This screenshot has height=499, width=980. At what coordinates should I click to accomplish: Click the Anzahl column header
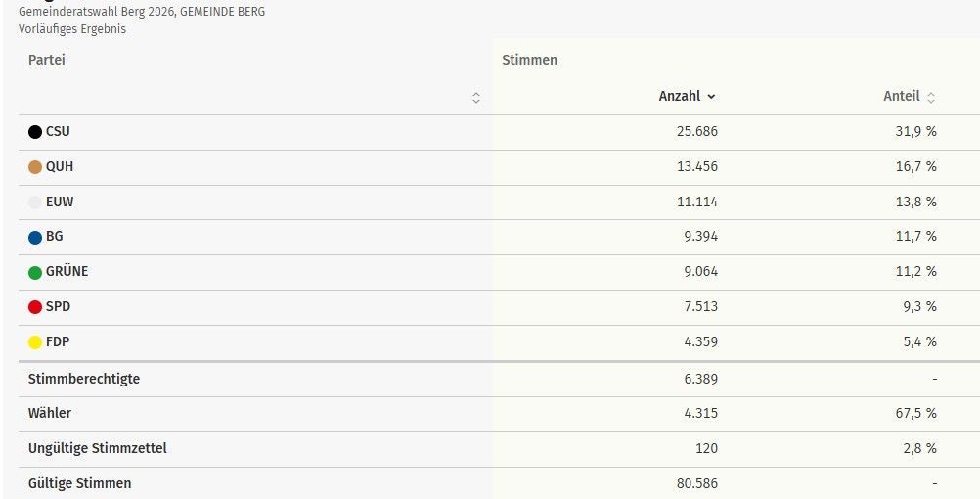pyautogui.click(x=680, y=96)
